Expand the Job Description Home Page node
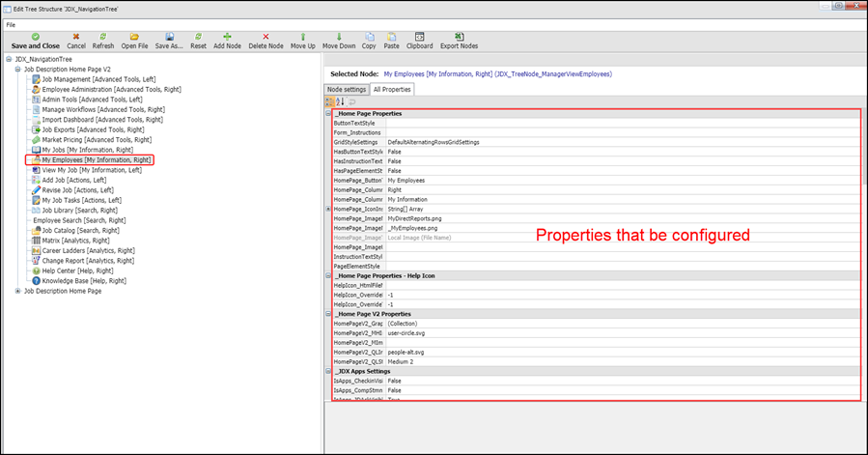This screenshot has height=455, width=868. (x=18, y=291)
